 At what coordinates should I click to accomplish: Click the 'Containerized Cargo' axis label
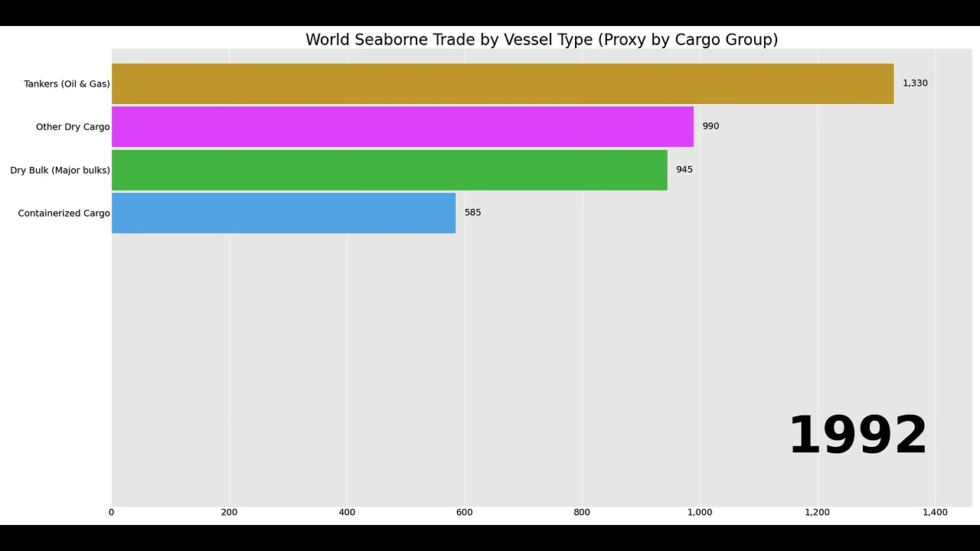click(64, 214)
